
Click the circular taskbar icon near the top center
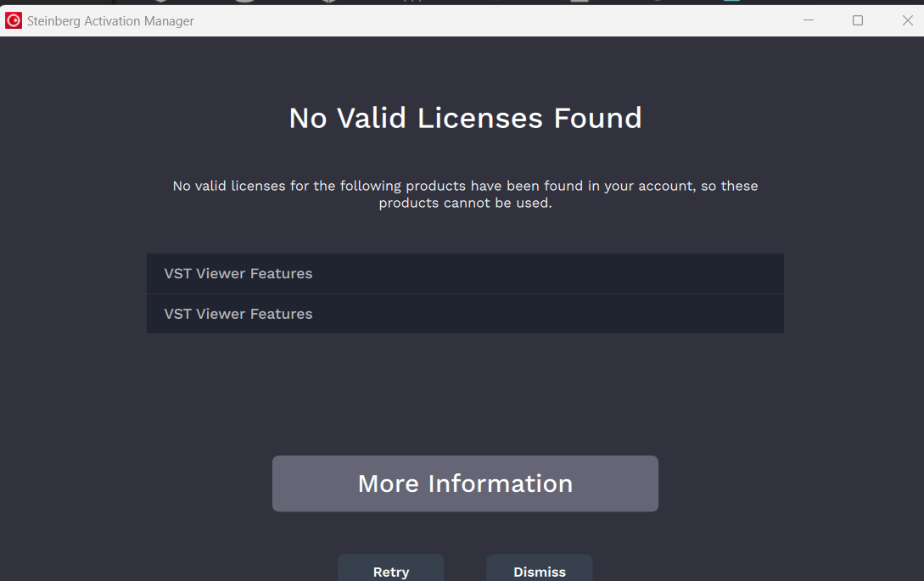point(244,3)
